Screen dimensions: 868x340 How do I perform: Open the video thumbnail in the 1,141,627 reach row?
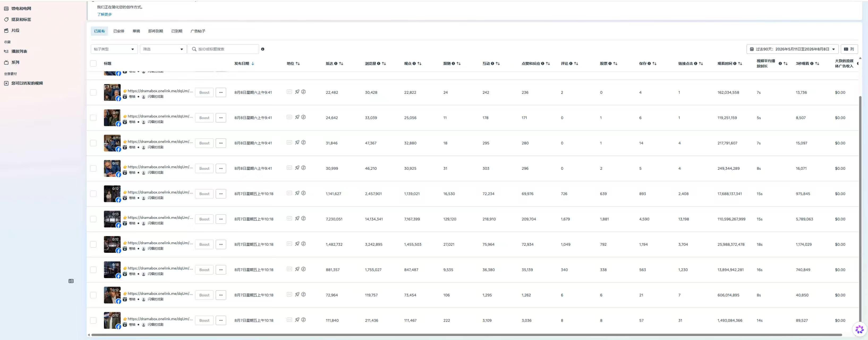[112, 194]
